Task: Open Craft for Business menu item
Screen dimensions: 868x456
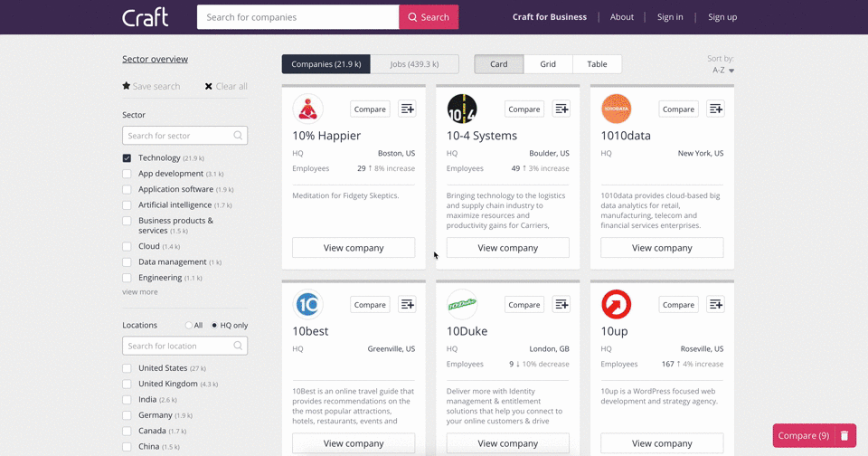Action: tap(549, 17)
